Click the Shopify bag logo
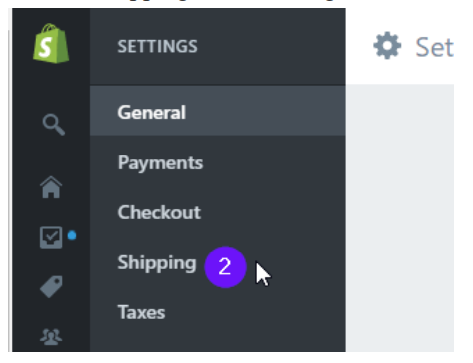 coord(51,43)
